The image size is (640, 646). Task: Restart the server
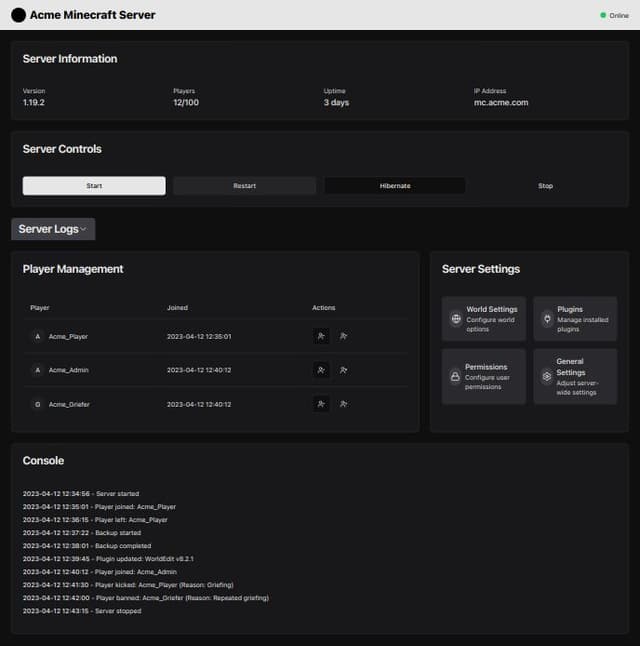tap(244, 186)
